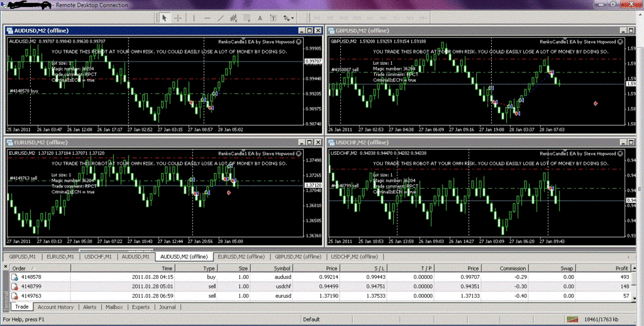The image size is (644, 326).
Task: Sort orders by the Time column header
Action: click(123, 268)
